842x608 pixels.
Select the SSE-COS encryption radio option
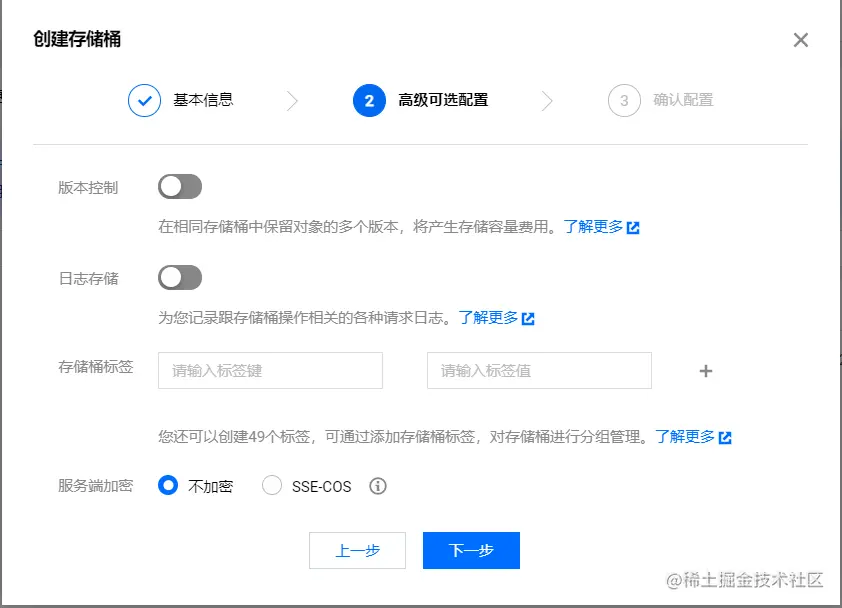[272, 486]
